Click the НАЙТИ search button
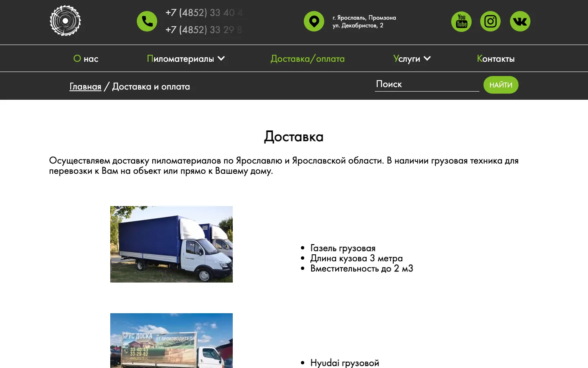 pyautogui.click(x=501, y=85)
